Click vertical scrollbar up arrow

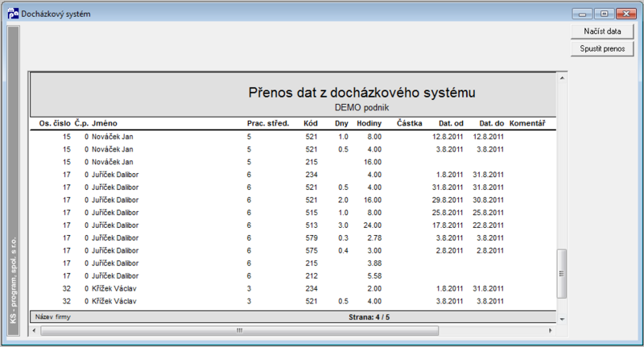click(562, 78)
